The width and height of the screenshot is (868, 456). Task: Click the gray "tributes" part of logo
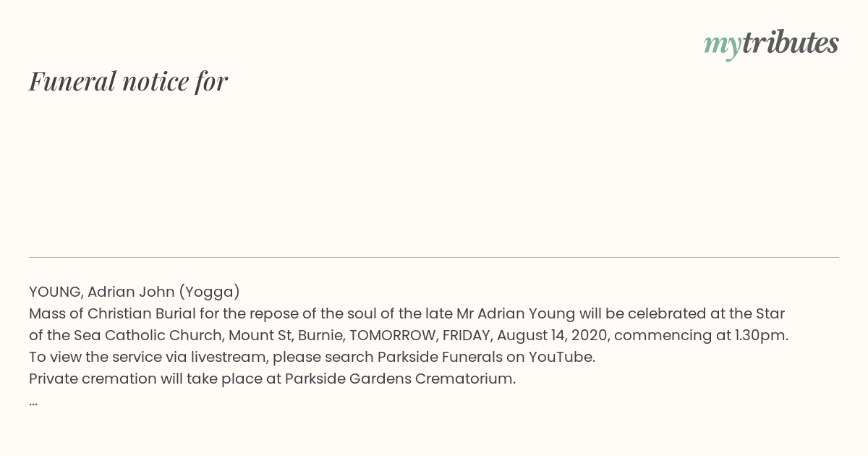(791, 43)
